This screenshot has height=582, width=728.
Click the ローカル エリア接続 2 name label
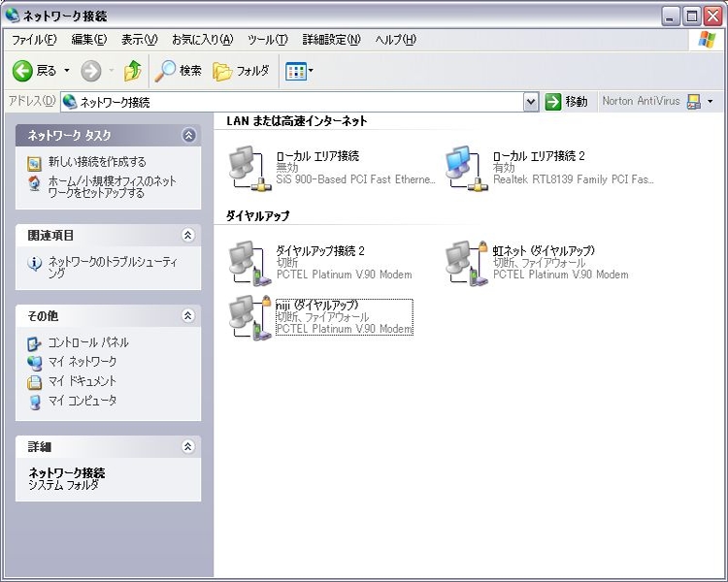pyautogui.click(x=539, y=156)
